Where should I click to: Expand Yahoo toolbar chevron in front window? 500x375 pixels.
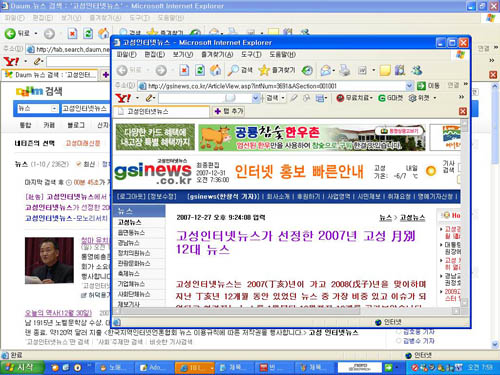coord(462,97)
